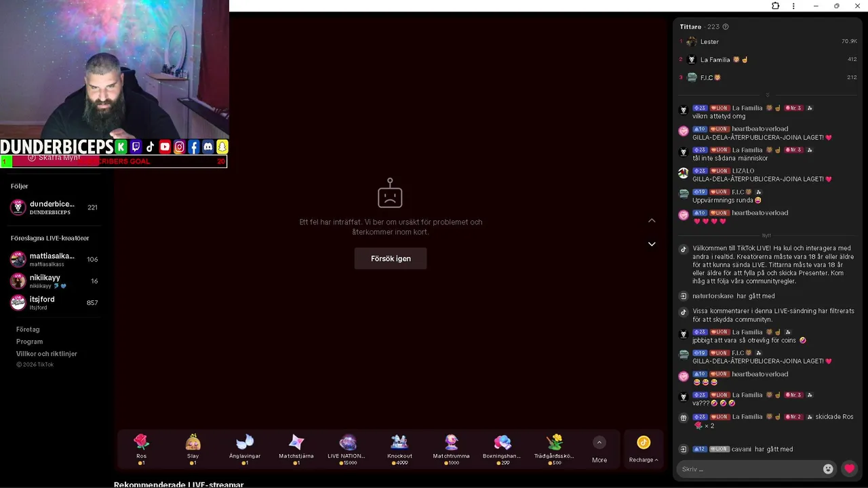Send the Ros gift
The image size is (868, 488).
tap(141, 449)
